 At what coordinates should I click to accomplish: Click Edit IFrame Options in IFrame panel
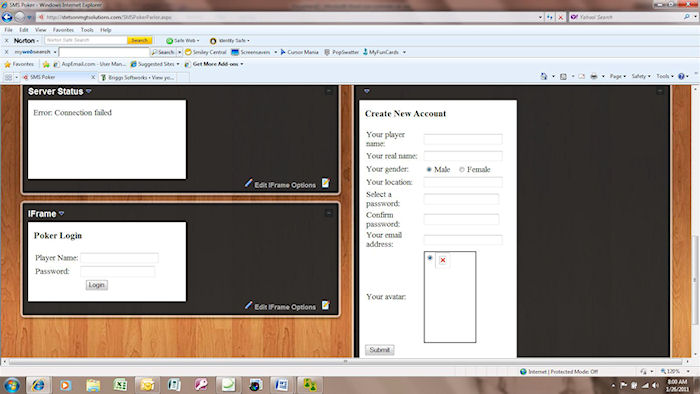pos(285,307)
